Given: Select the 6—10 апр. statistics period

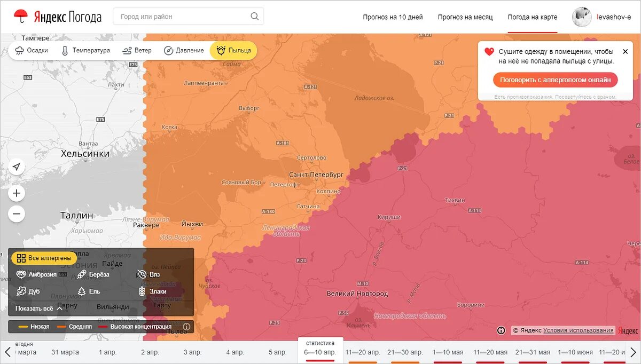Looking at the screenshot, I should pos(320,350).
